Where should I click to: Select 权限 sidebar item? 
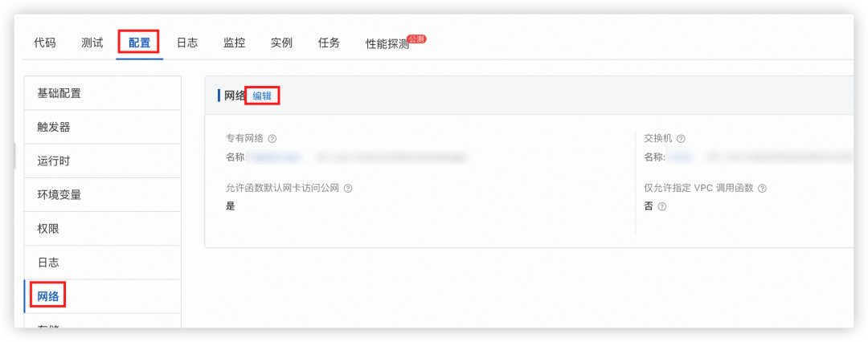tap(102, 229)
